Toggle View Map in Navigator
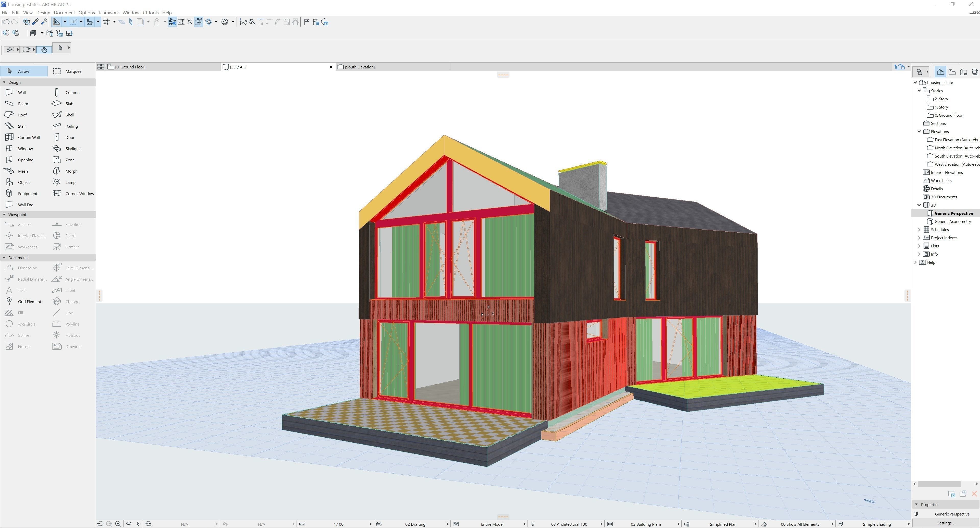The image size is (980, 528). (x=952, y=71)
